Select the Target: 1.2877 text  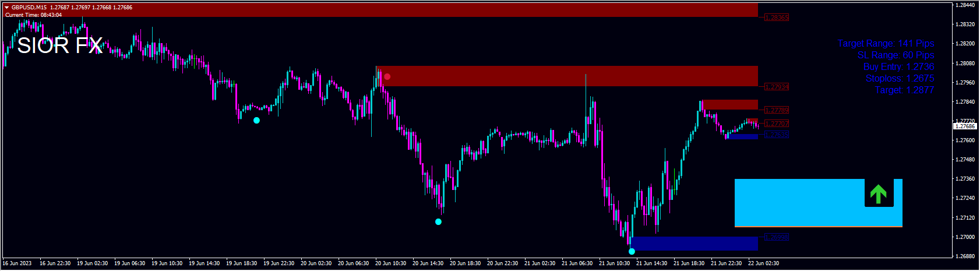coord(904,90)
